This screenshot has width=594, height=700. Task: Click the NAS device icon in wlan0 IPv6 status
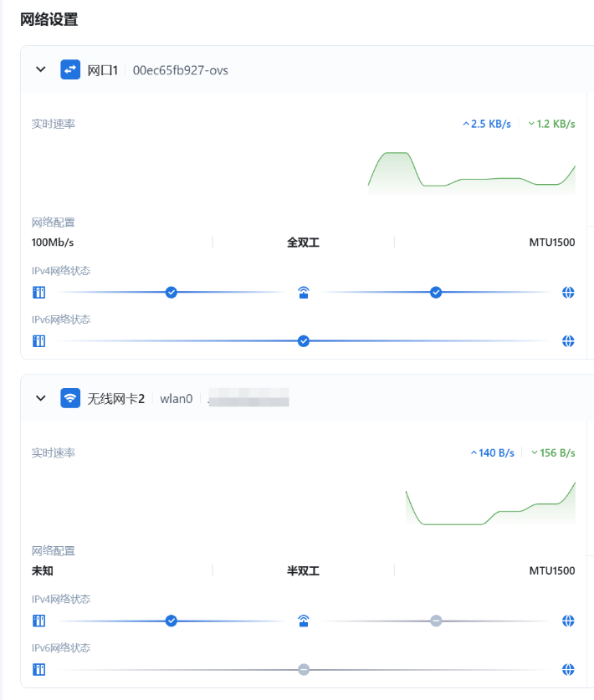pyautogui.click(x=38, y=669)
